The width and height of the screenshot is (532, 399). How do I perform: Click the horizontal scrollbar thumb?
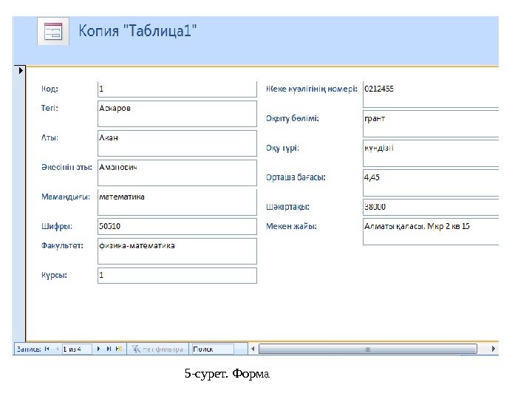[368, 349]
